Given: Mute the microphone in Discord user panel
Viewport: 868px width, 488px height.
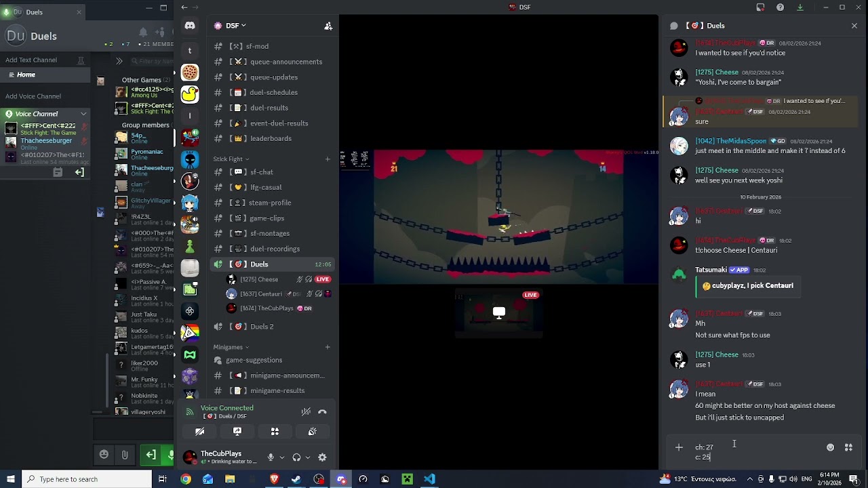Looking at the screenshot, I should [271, 457].
